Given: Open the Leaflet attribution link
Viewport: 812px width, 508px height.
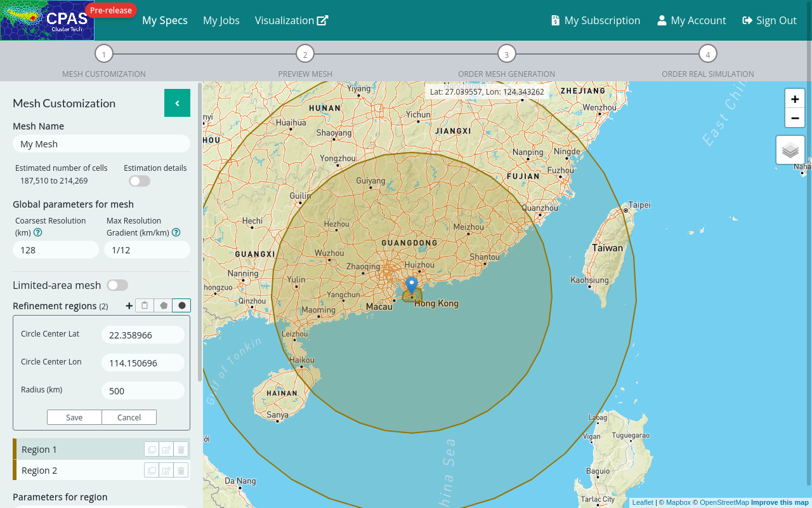Looking at the screenshot, I should click(643, 502).
